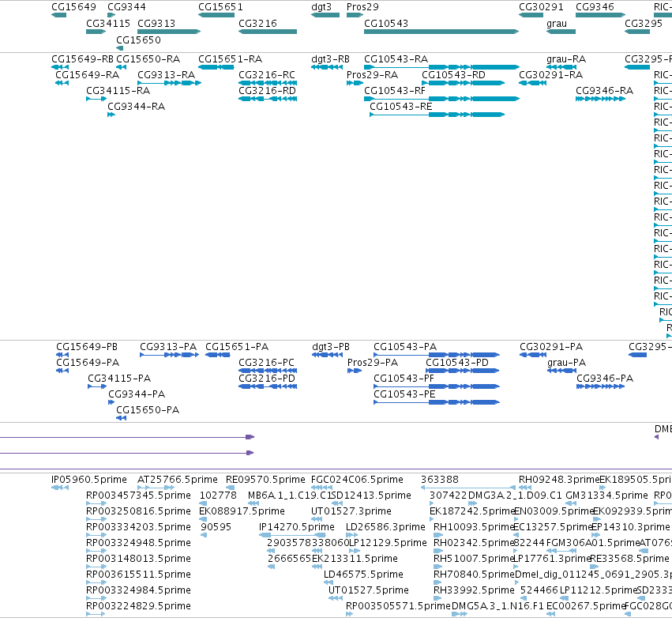Click protein CG30291-PA
672x618 pixels.
click(533, 355)
